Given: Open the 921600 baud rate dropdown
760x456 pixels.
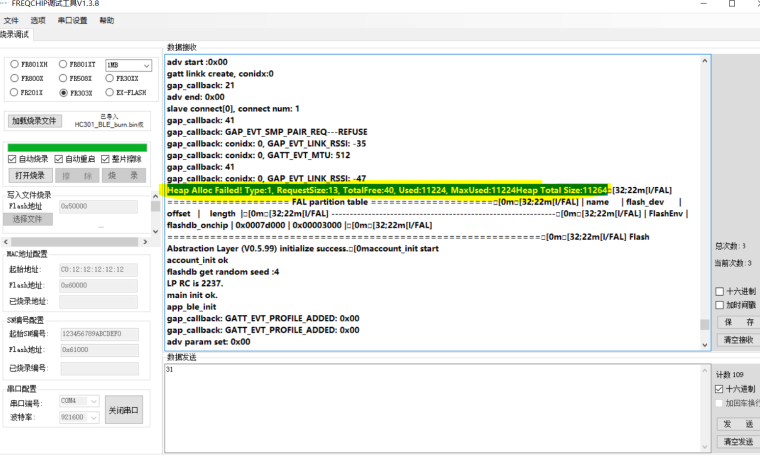Looking at the screenshot, I should click(79, 415).
